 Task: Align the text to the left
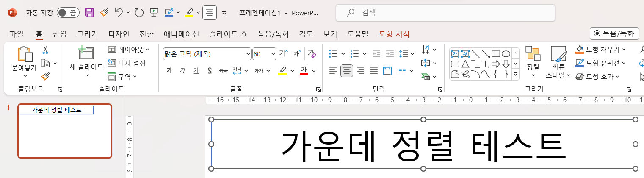click(x=333, y=70)
